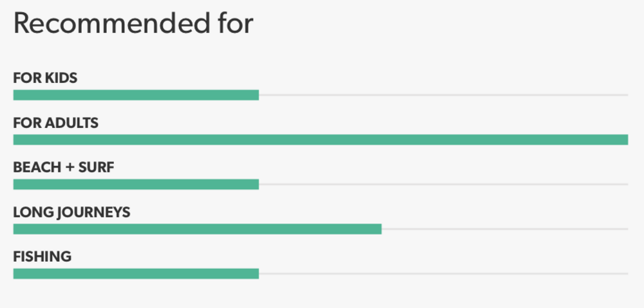Click the green filled BEACH + SURF bar
This screenshot has height=308, width=644.
coord(136,185)
